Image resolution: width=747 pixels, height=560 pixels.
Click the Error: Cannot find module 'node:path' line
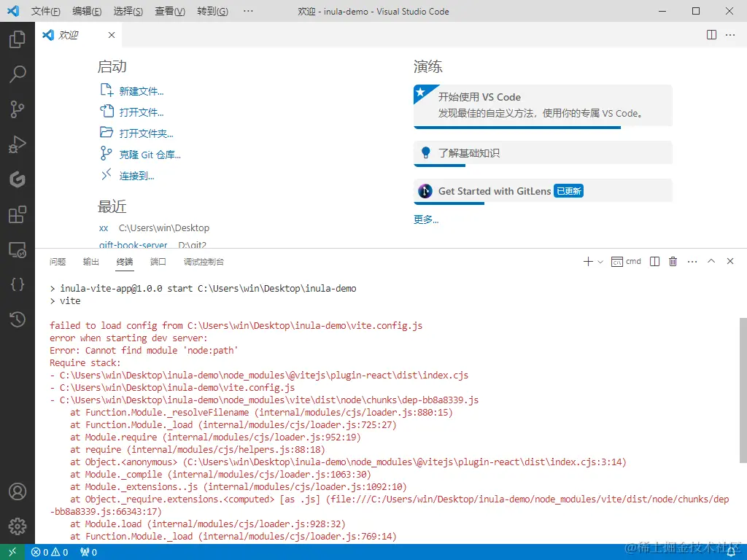pyautogui.click(x=144, y=351)
